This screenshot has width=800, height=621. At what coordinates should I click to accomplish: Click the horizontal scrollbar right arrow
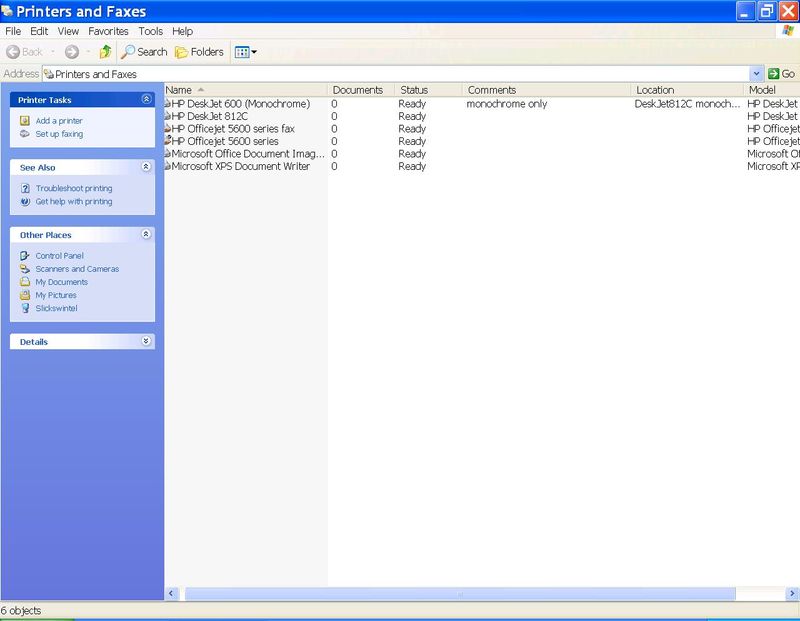click(x=792, y=593)
